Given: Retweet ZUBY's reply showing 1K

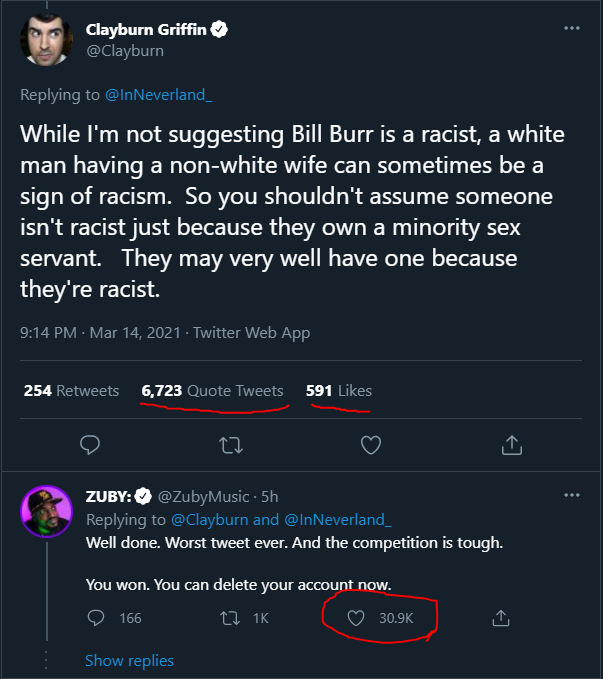Looking at the screenshot, I should click(230, 618).
